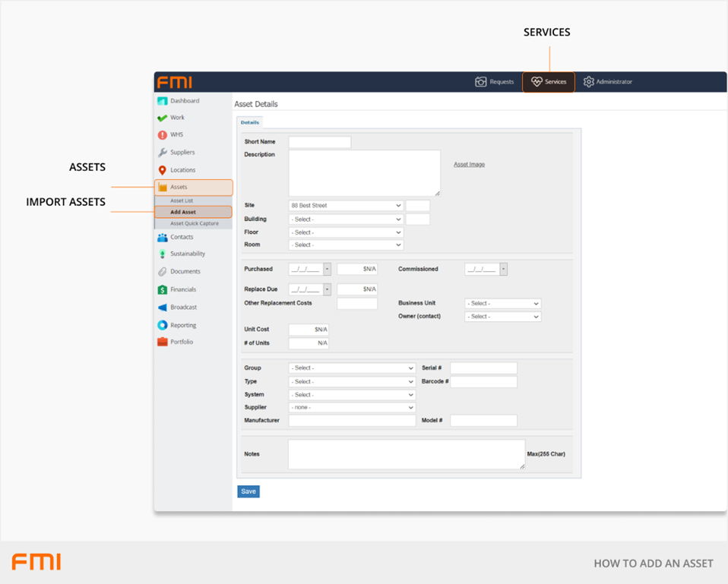Click into the Short Name field
The height and width of the screenshot is (584, 728).
319,142
